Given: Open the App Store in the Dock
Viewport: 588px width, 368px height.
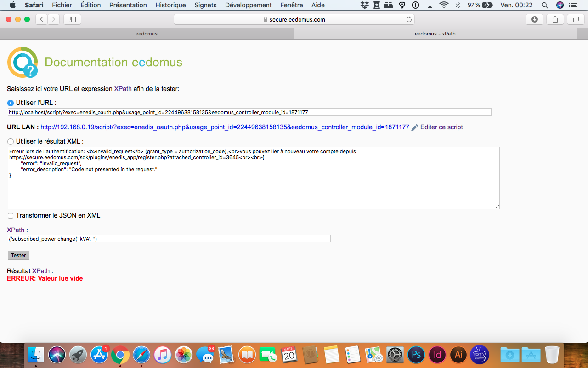Looking at the screenshot, I should point(99,355).
